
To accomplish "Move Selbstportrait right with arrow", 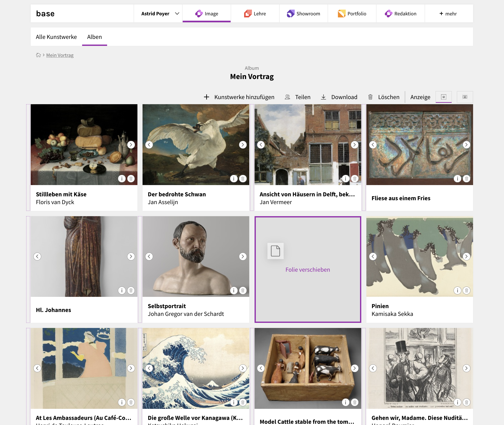I will pyautogui.click(x=243, y=256).
